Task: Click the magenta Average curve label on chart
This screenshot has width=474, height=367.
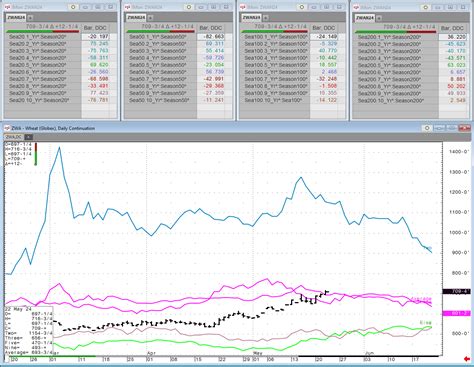Action: coord(420,299)
